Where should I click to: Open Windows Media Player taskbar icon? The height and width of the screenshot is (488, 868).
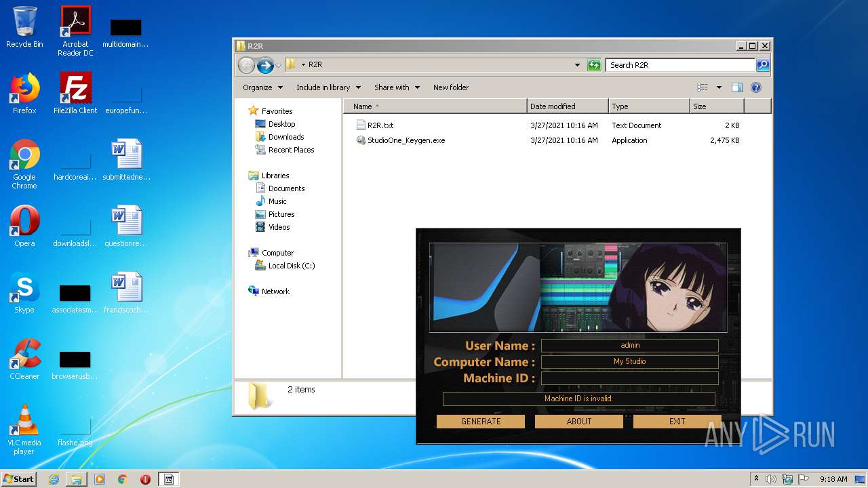click(100, 479)
